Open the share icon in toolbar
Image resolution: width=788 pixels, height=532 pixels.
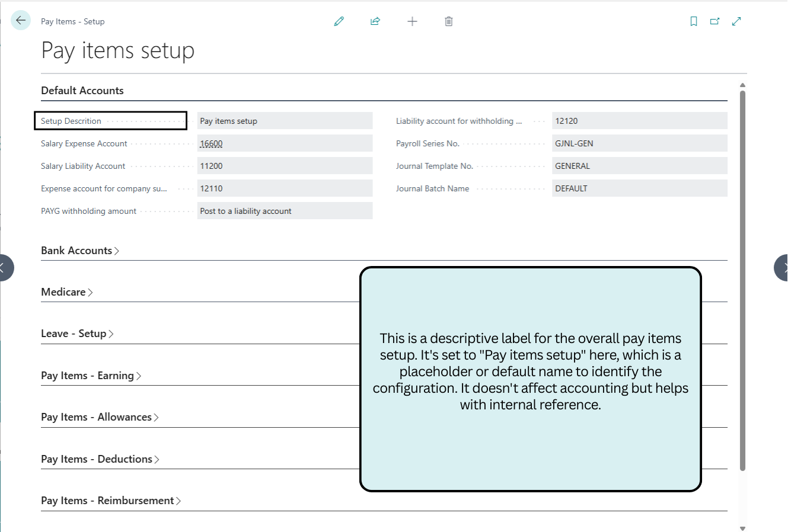(375, 21)
